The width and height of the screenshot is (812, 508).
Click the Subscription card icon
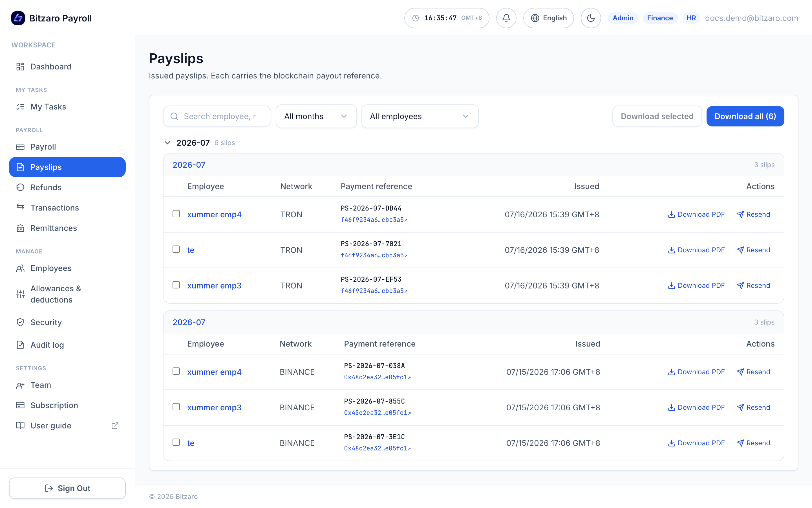pos(20,405)
